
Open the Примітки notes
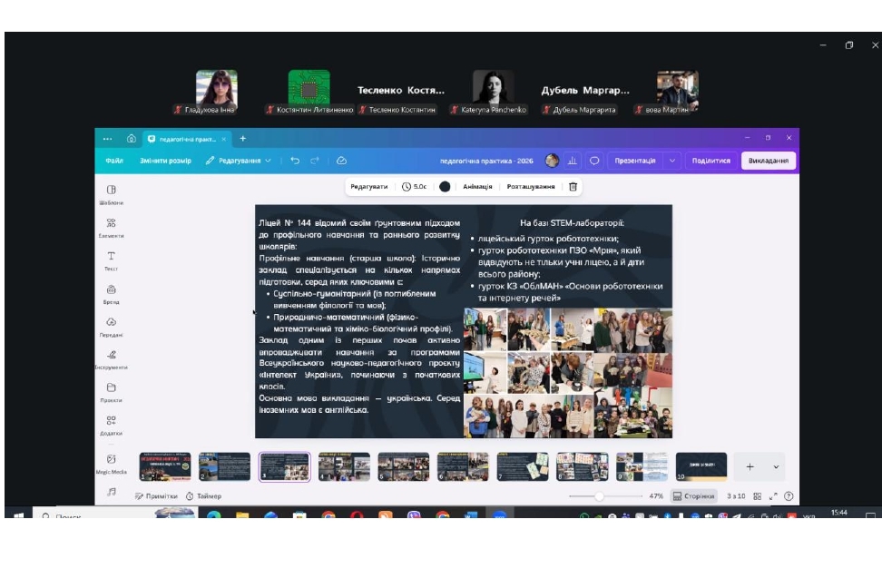156,495
